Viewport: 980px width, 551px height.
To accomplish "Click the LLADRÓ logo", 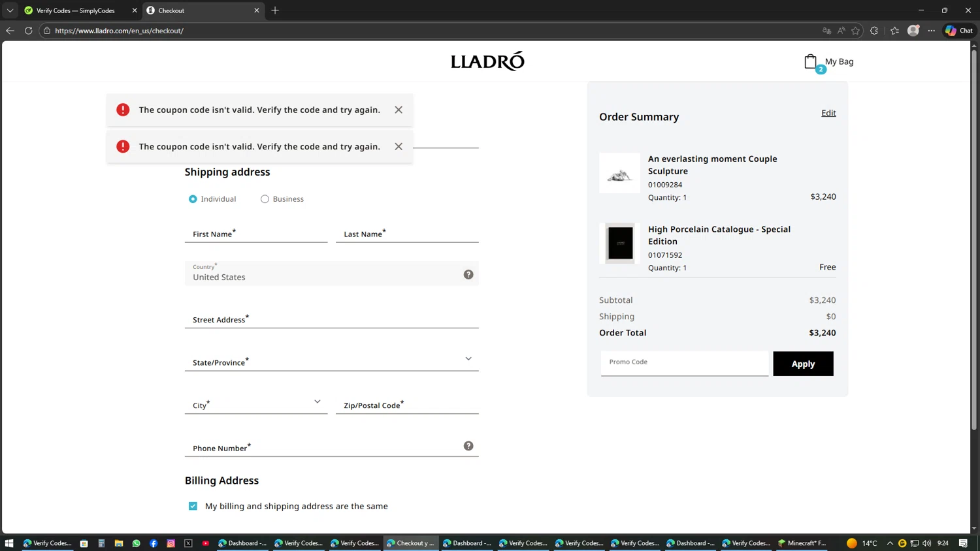I will 487,61.
